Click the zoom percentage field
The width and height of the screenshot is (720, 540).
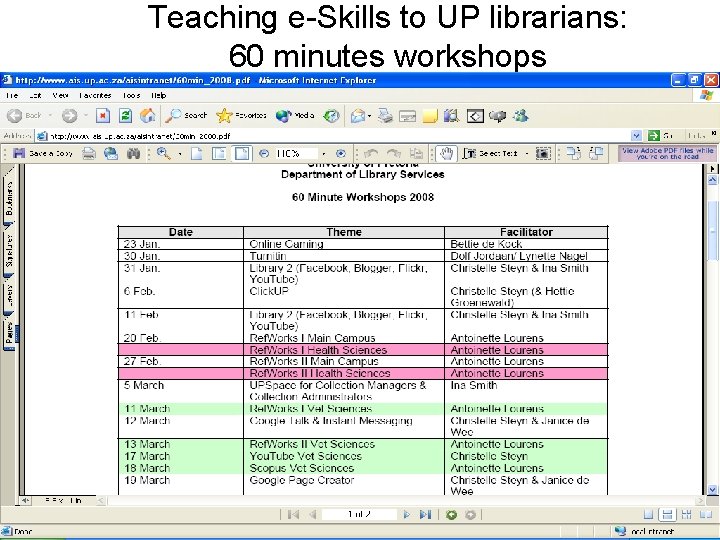pyautogui.click(x=296, y=153)
